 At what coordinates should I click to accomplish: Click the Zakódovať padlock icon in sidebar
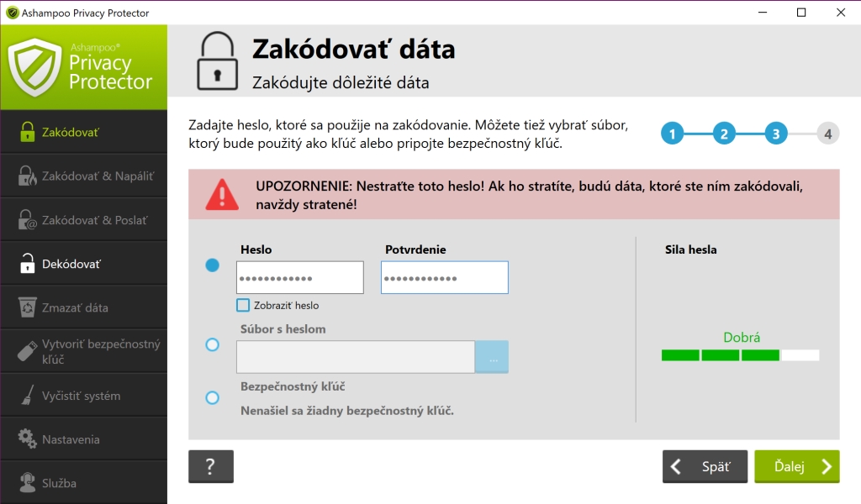27,133
